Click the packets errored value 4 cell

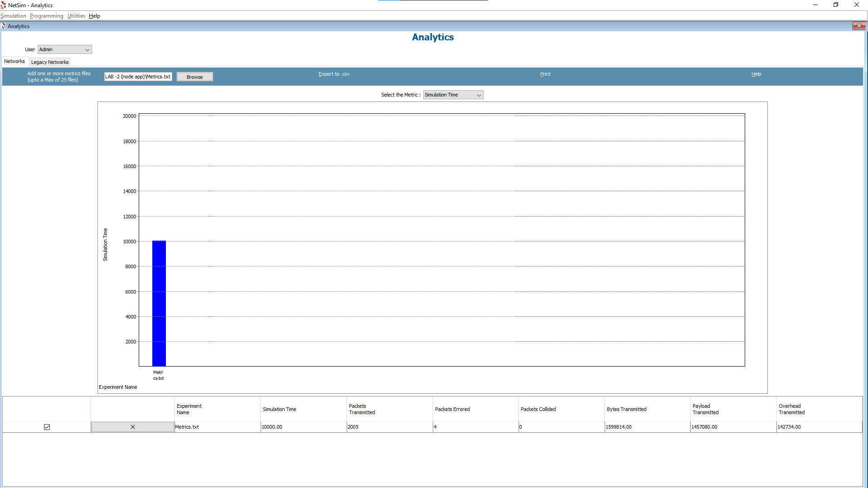pos(475,427)
